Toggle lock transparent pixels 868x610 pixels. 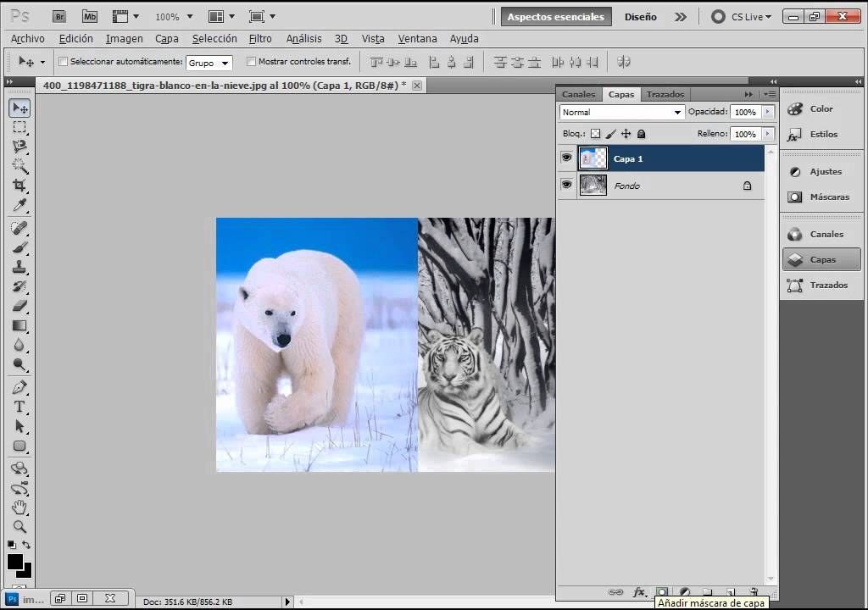tap(595, 133)
